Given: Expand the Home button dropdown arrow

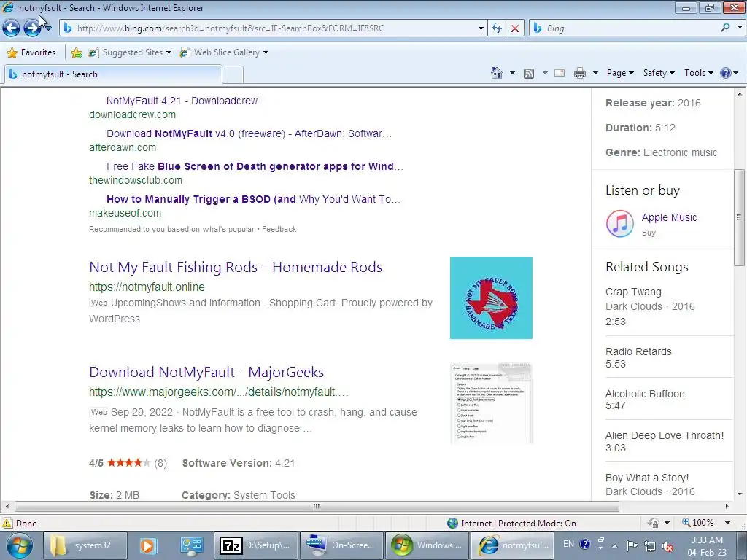Looking at the screenshot, I should coord(512,73).
